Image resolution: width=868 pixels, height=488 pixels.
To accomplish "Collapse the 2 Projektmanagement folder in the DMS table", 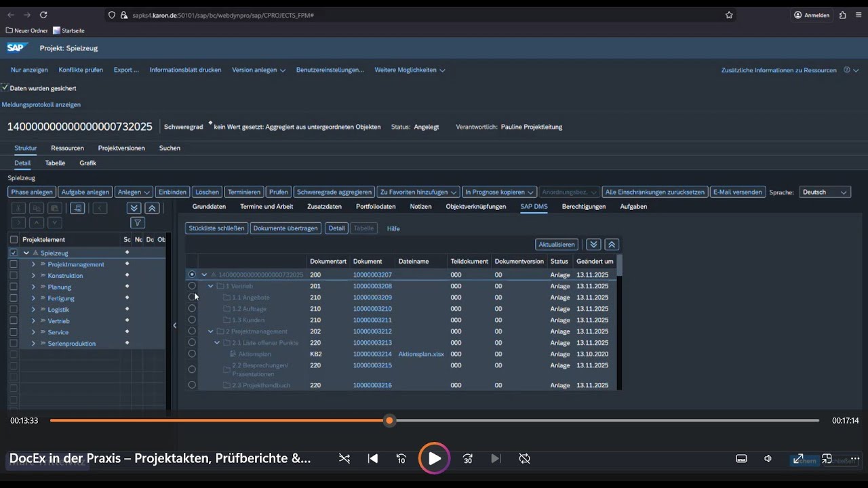I will tap(210, 331).
